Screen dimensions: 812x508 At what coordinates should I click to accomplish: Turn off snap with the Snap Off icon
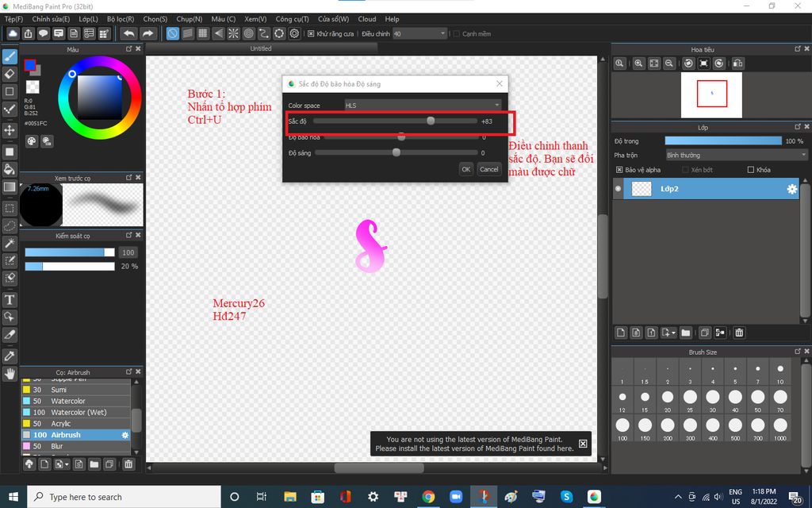172,33
